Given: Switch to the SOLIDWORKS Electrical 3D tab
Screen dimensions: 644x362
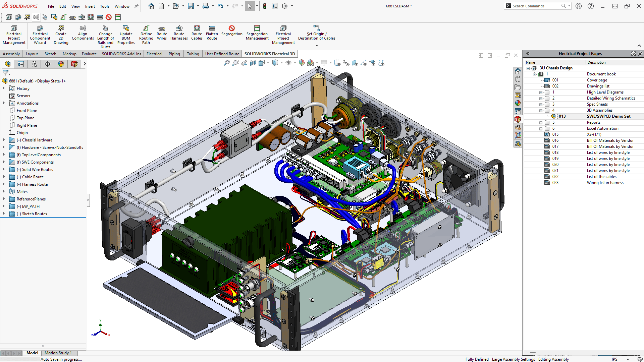Looking at the screenshot, I should point(270,54).
